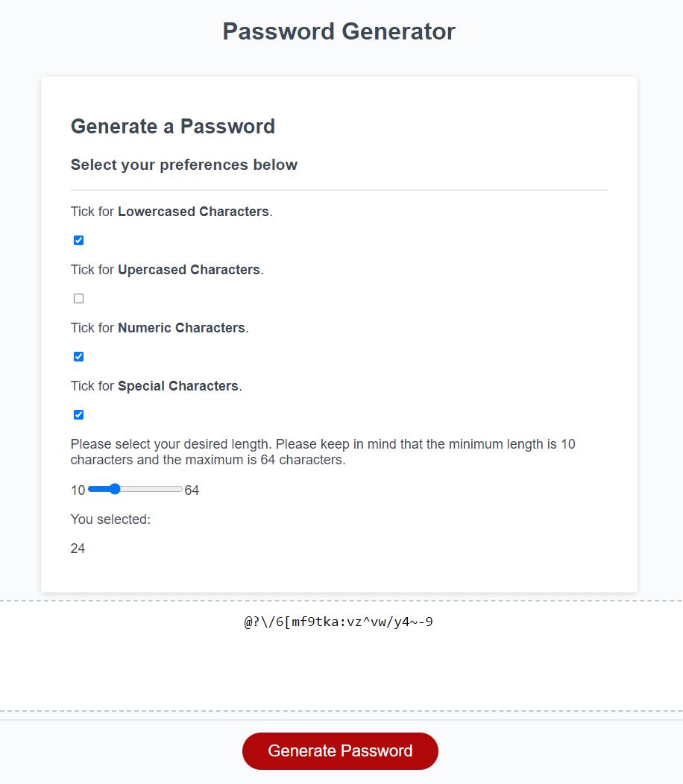Click the You selected label
683x784 pixels.
click(x=110, y=519)
